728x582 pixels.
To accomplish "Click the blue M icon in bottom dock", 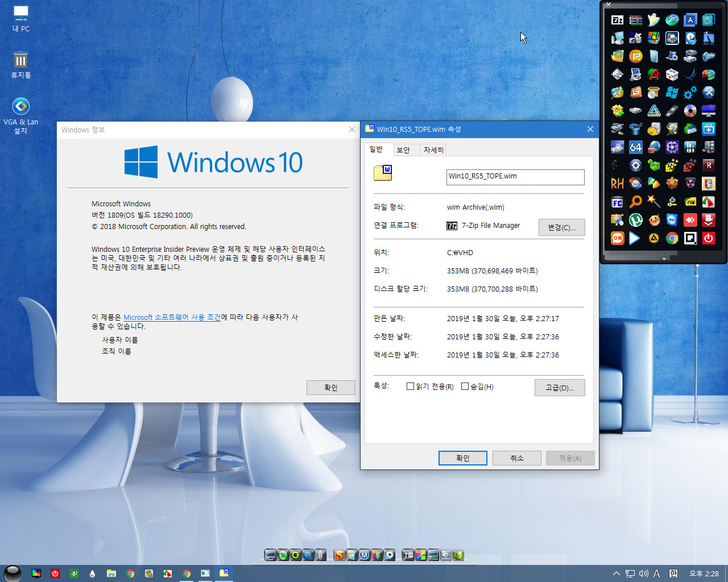I will 365,555.
